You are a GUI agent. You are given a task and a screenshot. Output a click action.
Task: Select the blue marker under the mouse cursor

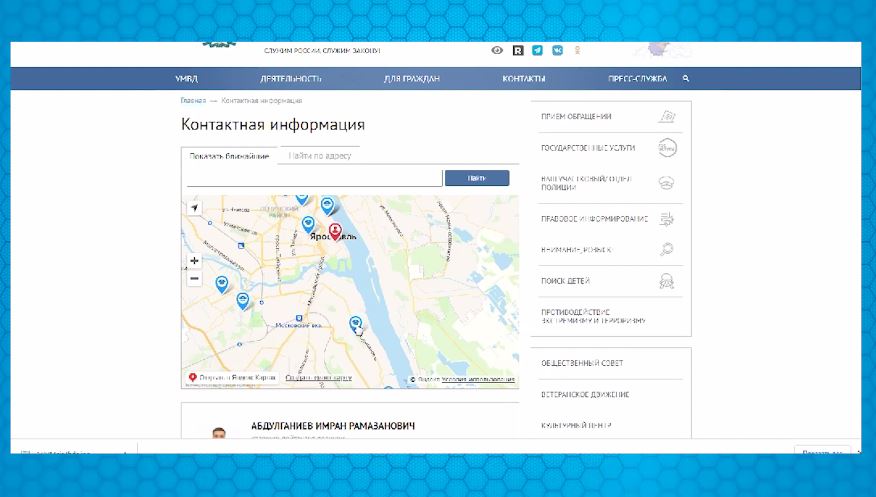355,324
